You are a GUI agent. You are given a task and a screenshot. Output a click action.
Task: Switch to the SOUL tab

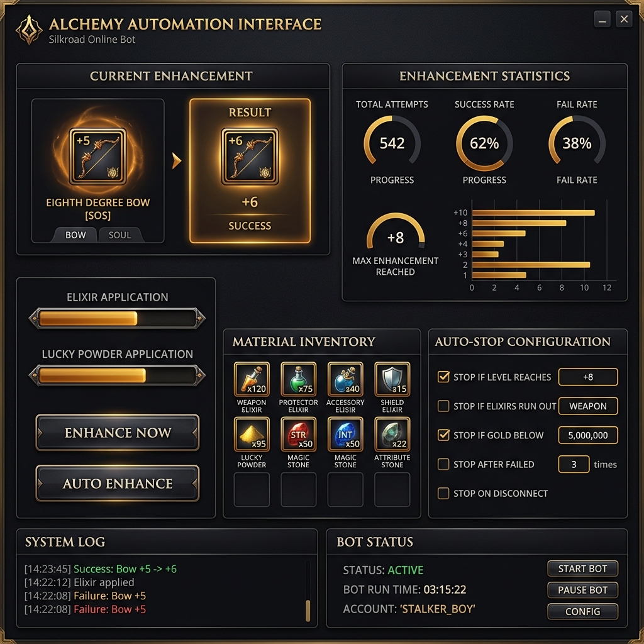[119, 235]
